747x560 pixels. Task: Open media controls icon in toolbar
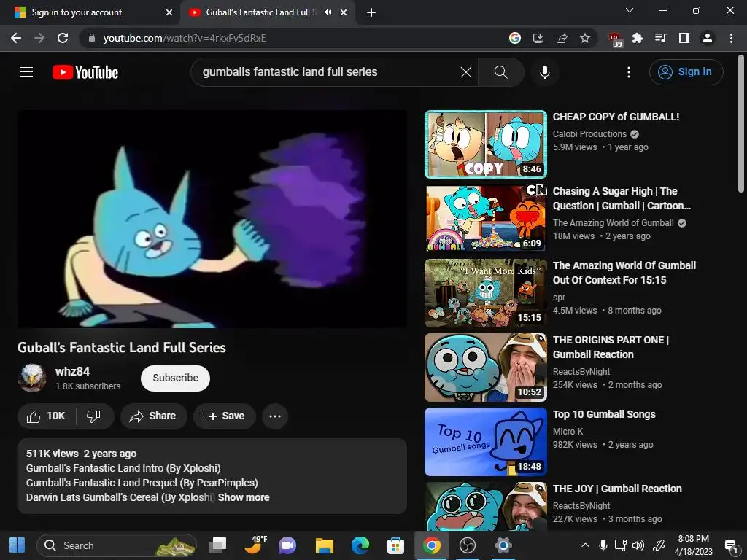point(661,38)
